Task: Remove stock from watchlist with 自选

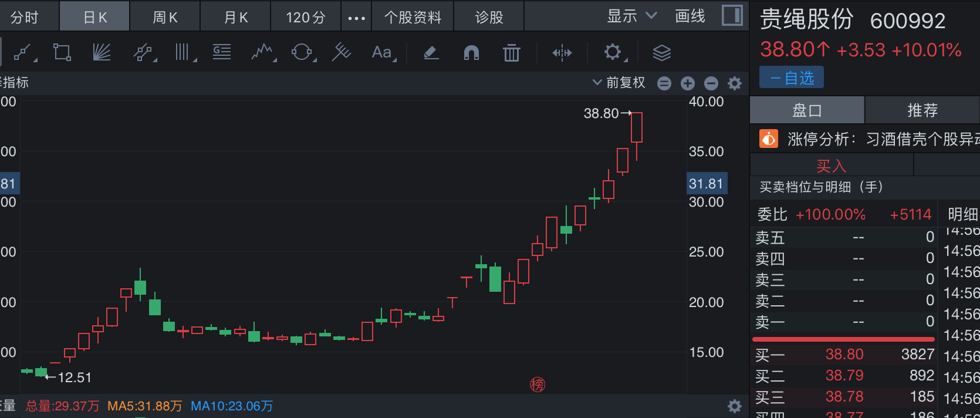Action: [791, 77]
